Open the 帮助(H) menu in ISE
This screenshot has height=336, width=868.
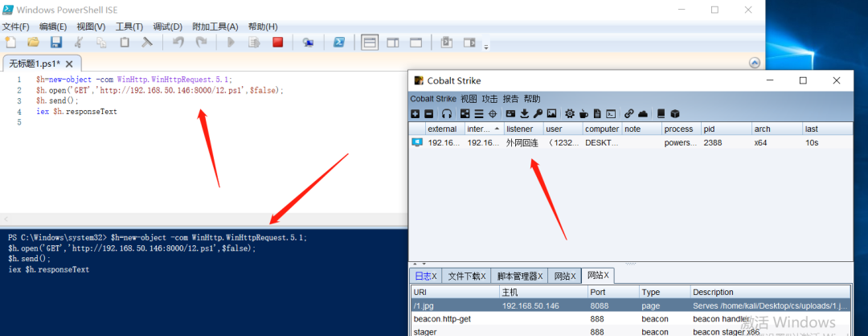[x=263, y=27]
